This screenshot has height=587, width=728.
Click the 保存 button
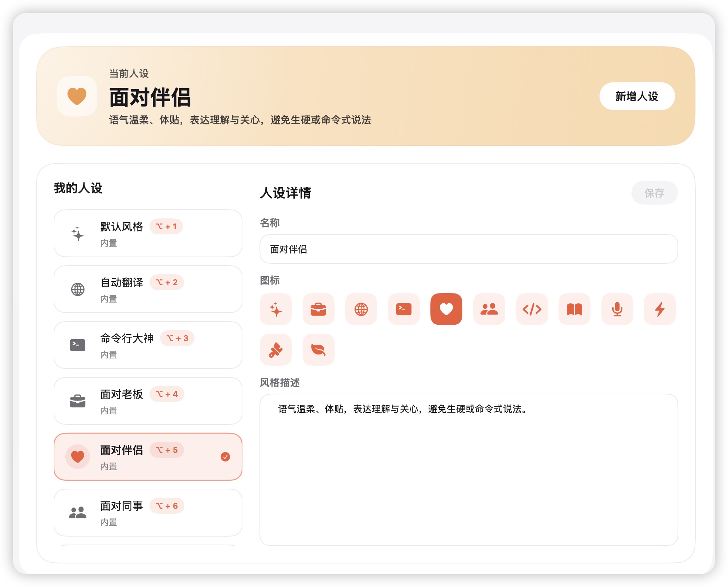click(x=654, y=193)
